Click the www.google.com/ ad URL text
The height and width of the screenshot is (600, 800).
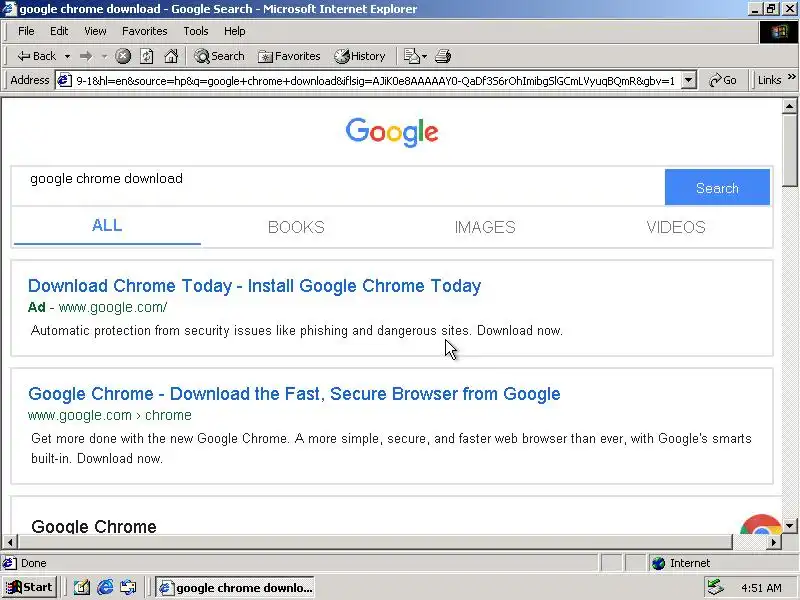[113, 307]
